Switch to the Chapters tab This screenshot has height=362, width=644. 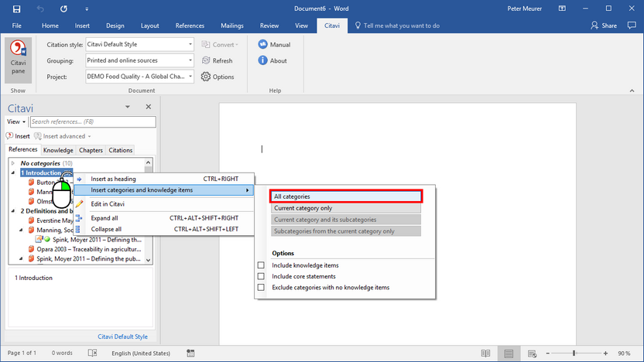[x=91, y=150]
